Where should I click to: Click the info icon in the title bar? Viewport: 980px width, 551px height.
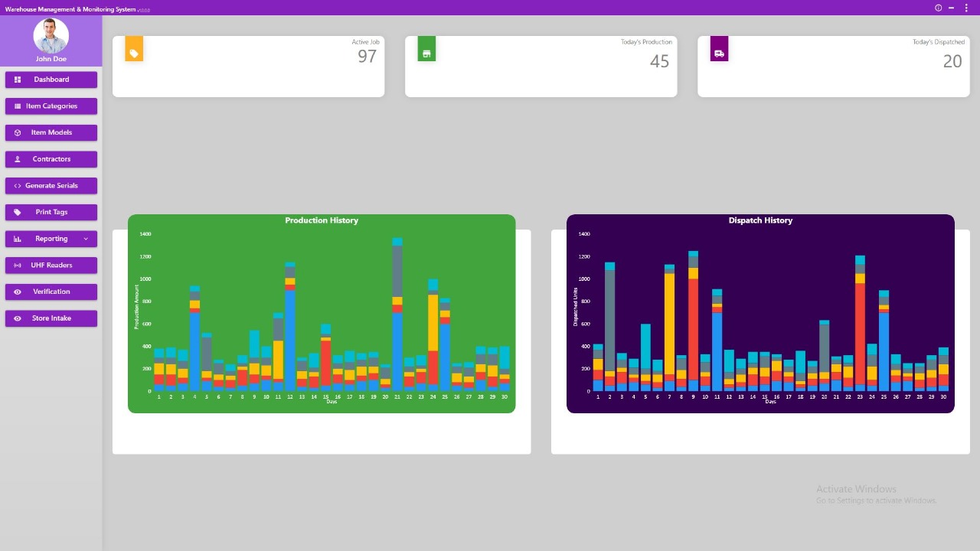click(938, 8)
